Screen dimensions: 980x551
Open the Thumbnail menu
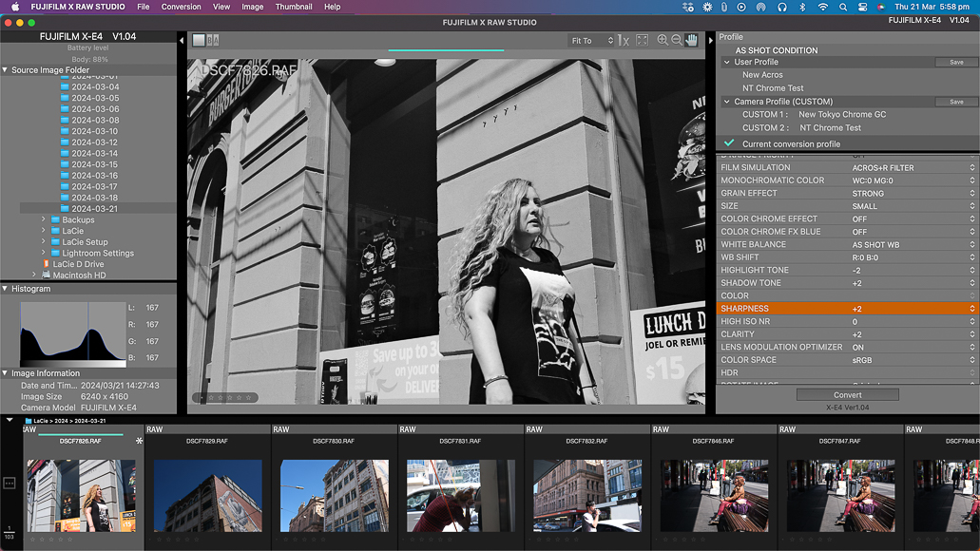point(294,7)
